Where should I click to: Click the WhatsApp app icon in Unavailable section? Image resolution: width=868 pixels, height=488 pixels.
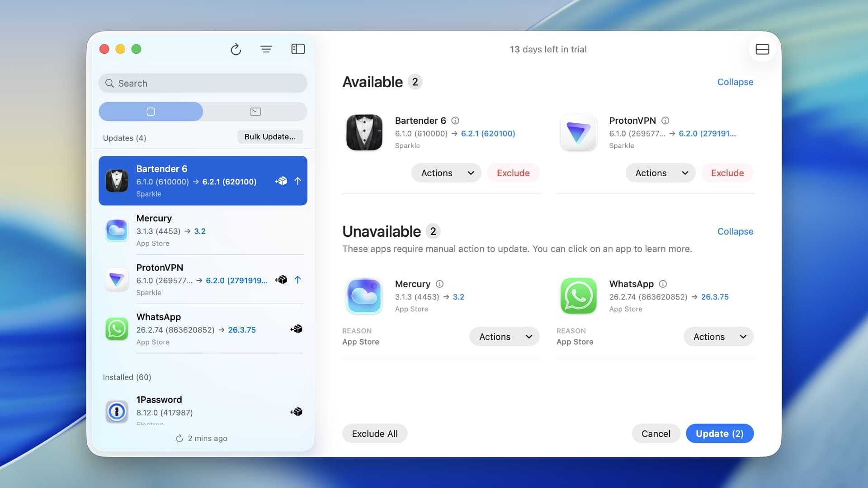[x=578, y=296]
